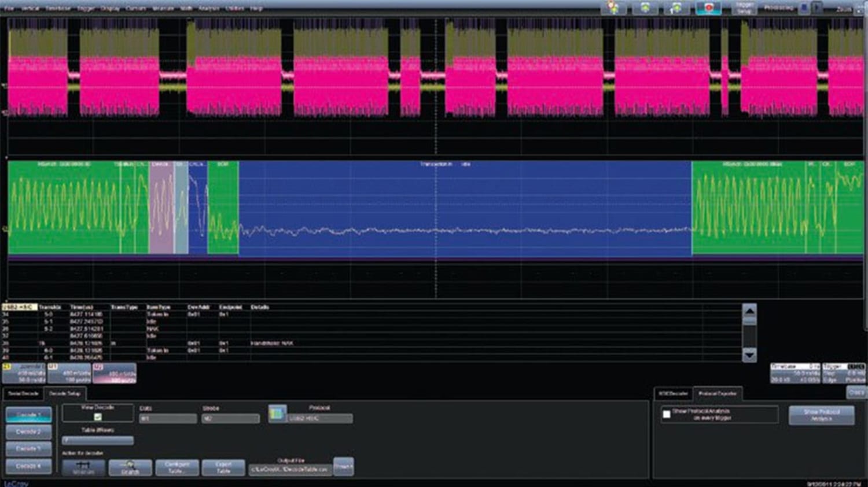Switch to the Serial Decode tab
This screenshot has width=868, height=487.
[x=23, y=393]
